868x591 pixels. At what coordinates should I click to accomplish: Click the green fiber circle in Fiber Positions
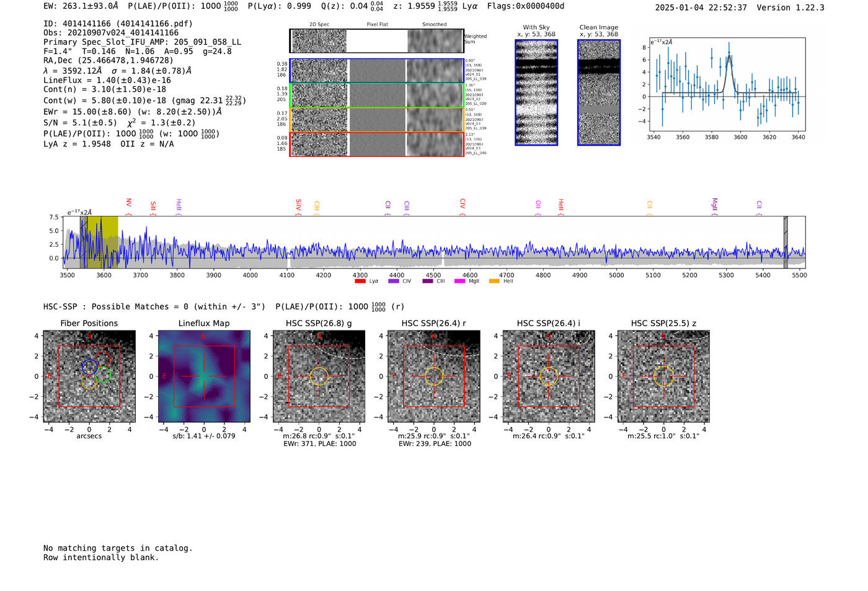[104, 375]
